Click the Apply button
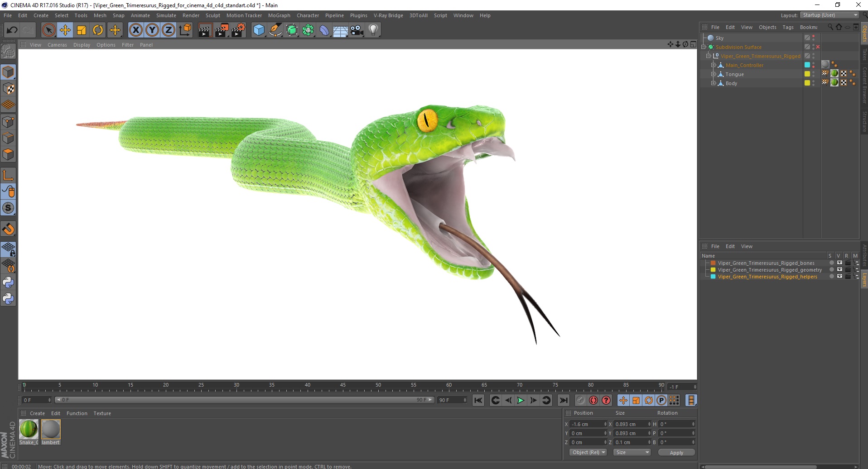This screenshot has height=469, width=868. click(676, 452)
